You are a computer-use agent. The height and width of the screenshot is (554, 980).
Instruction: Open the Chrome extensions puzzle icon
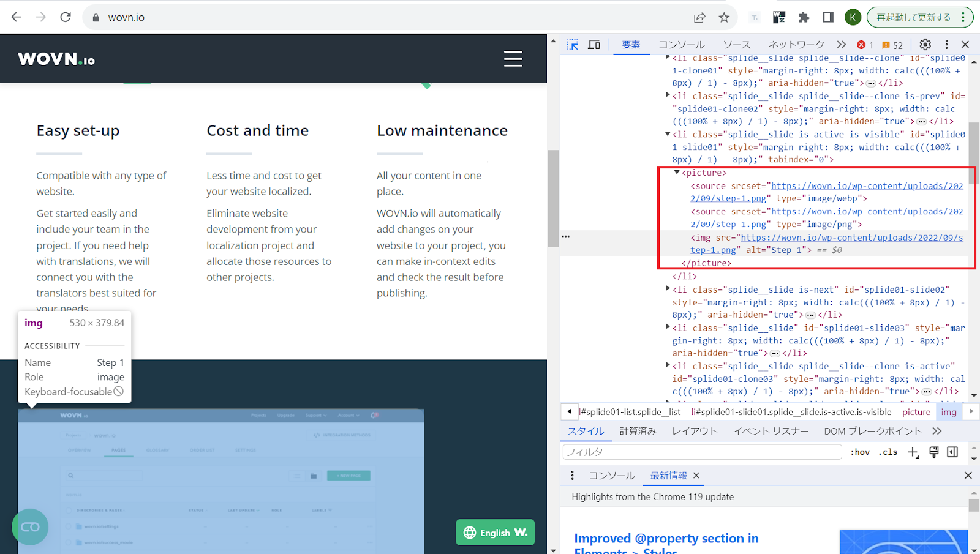coord(804,17)
